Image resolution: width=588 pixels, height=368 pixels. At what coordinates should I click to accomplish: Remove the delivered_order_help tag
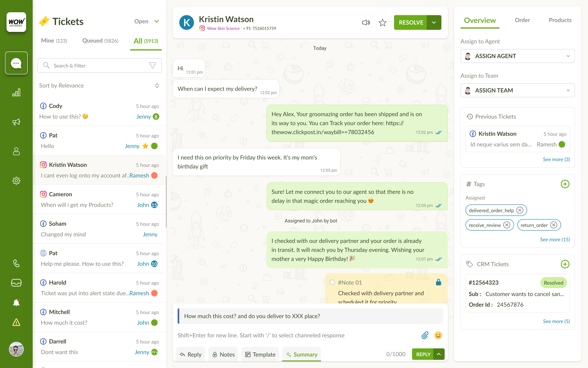520,210
